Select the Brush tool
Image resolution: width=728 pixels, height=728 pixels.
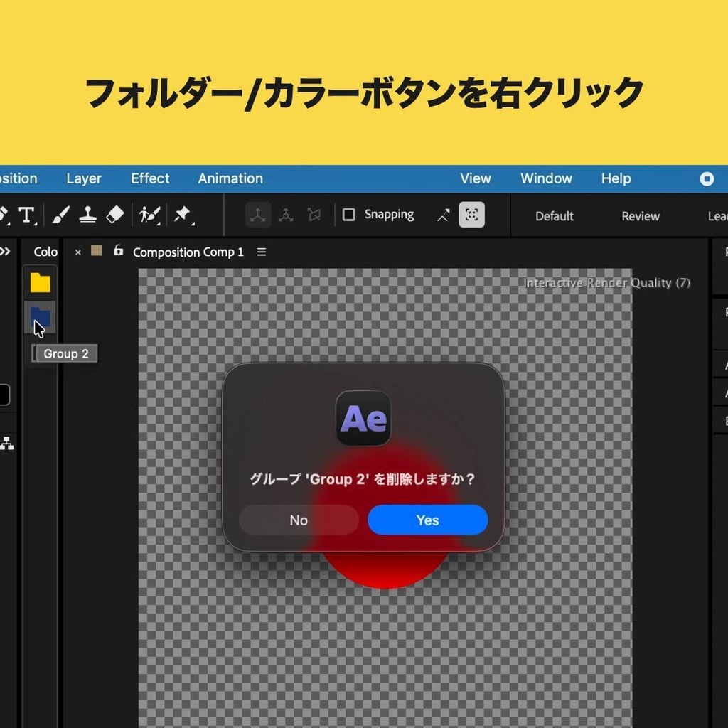60,215
